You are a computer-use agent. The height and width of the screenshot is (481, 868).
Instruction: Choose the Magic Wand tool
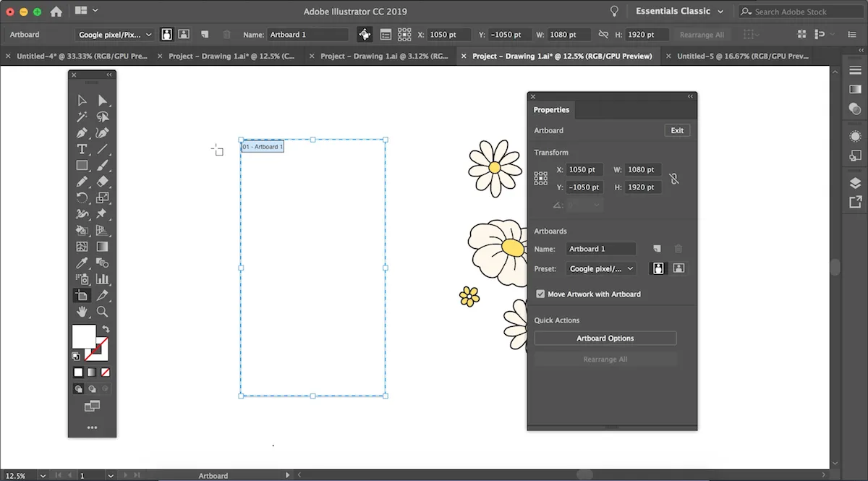tap(82, 116)
